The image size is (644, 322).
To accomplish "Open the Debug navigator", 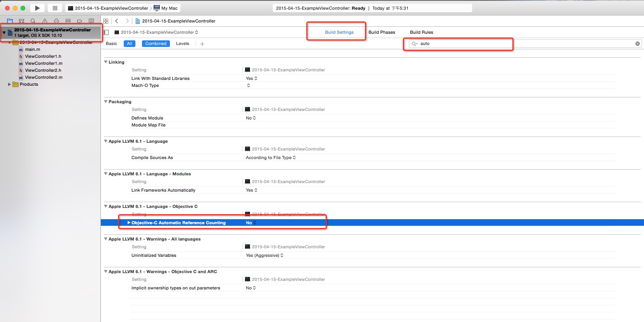I will [x=68, y=21].
